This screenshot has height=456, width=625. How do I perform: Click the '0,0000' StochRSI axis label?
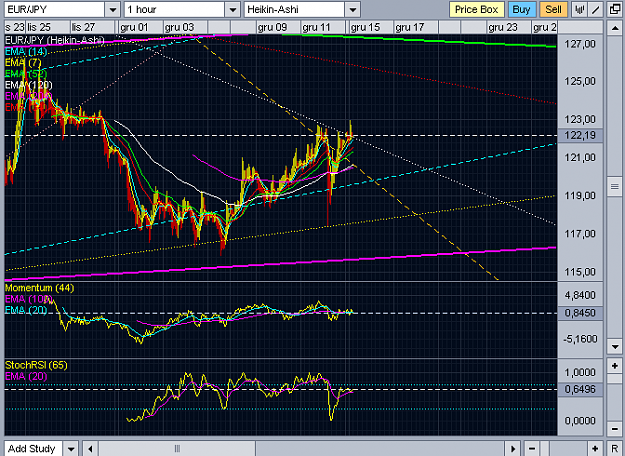[580, 421]
